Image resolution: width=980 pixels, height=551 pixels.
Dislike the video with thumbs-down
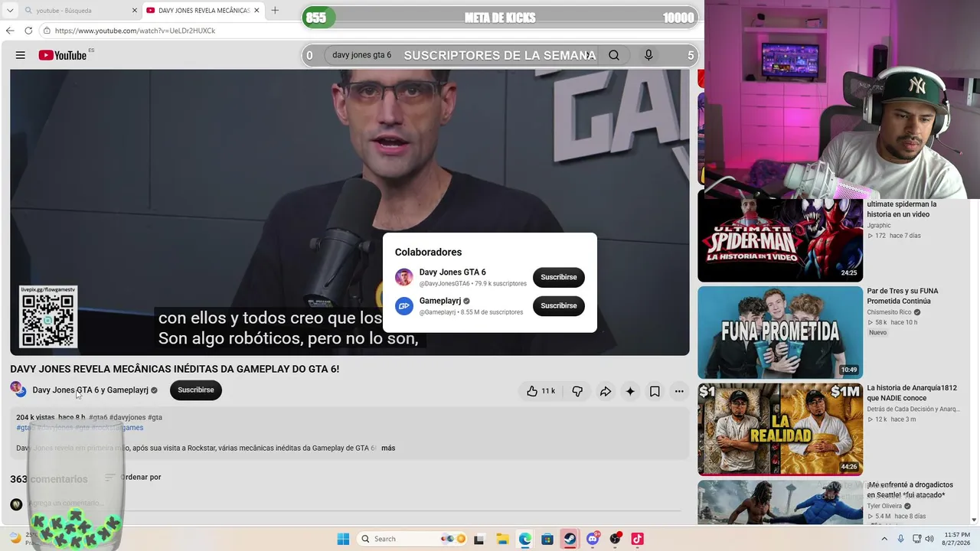tap(577, 391)
